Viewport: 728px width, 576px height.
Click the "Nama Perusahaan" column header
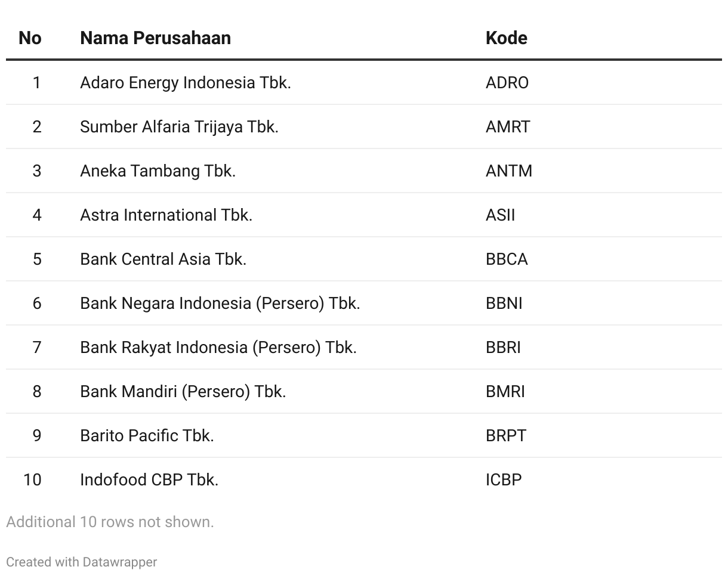155,38
